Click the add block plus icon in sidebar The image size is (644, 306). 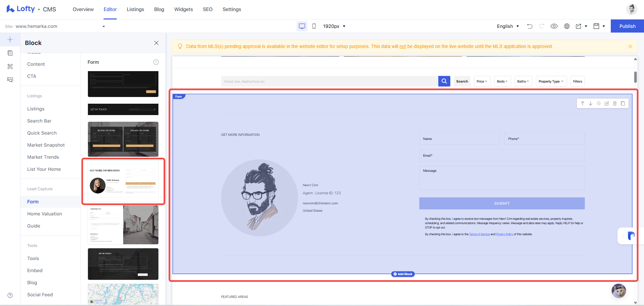pyautogui.click(x=10, y=40)
